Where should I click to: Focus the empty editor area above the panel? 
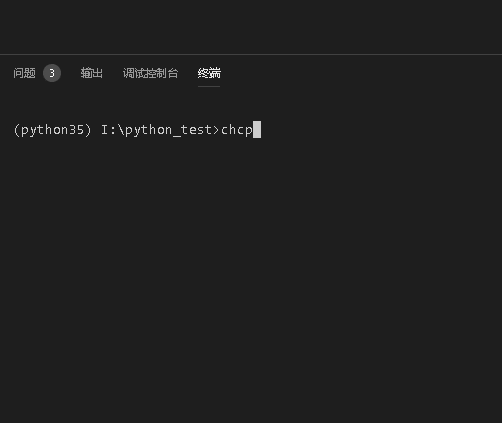click(251, 27)
